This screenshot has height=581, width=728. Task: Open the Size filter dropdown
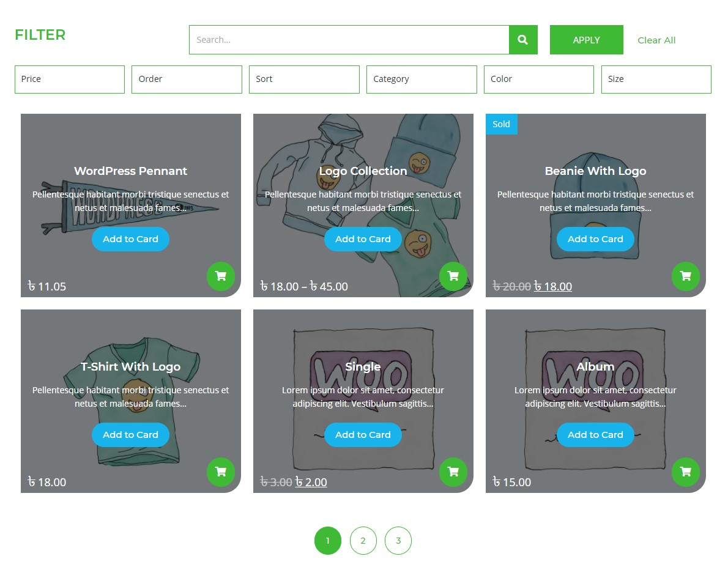(656, 80)
